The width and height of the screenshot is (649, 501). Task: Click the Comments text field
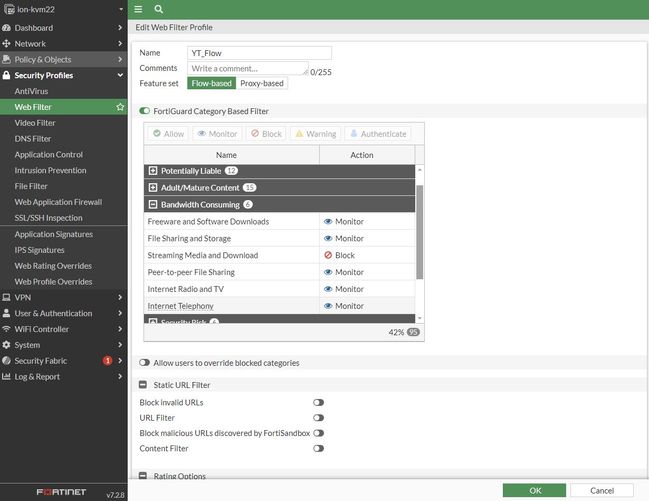248,68
